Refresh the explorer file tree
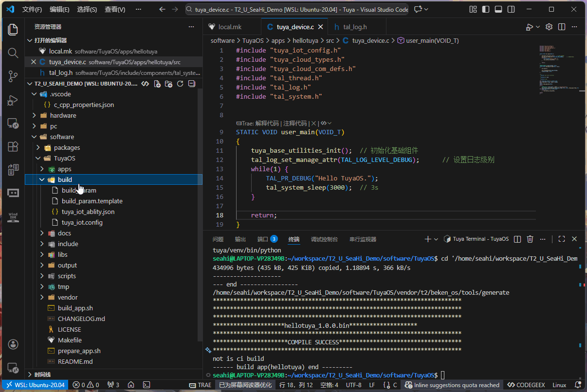 click(x=180, y=84)
